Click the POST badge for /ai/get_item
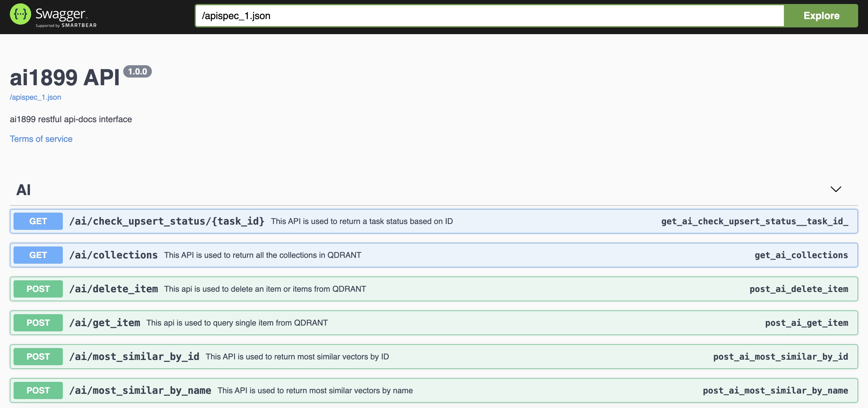This screenshot has width=868, height=408. 38,323
